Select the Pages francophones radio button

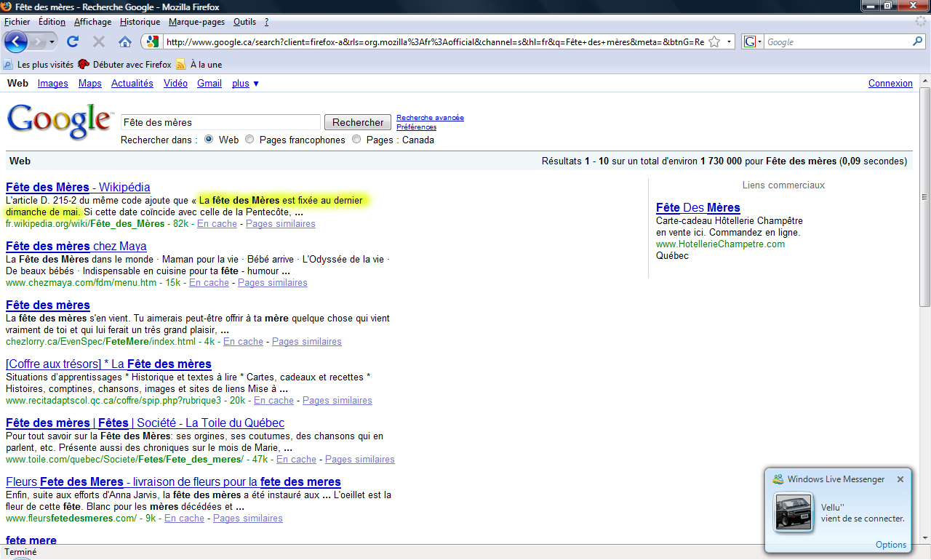click(x=249, y=140)
